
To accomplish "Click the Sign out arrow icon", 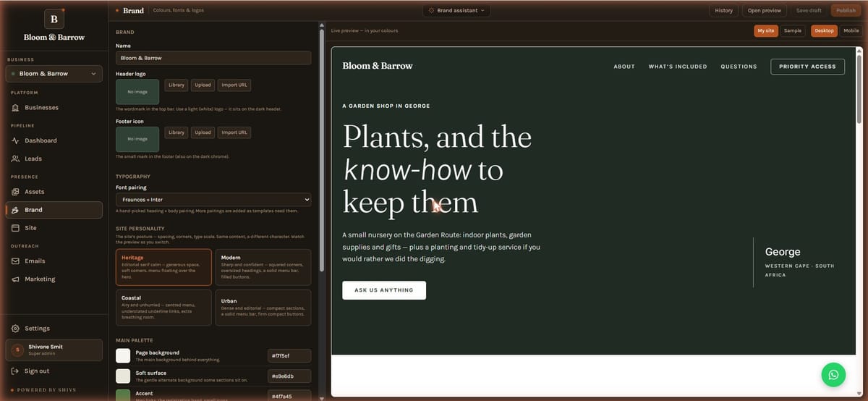I will [x=15, y=371].
